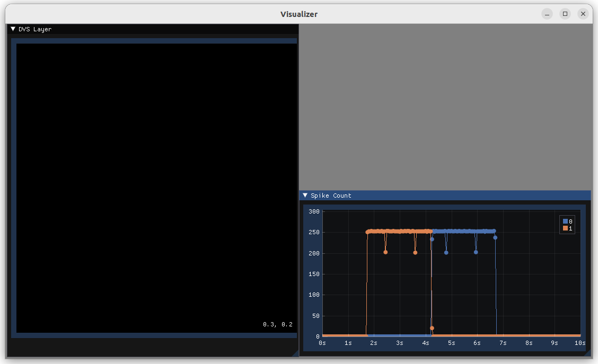Click the 0s x-axis label
This screenshot has width=598, height=364.
click(322, 343)
